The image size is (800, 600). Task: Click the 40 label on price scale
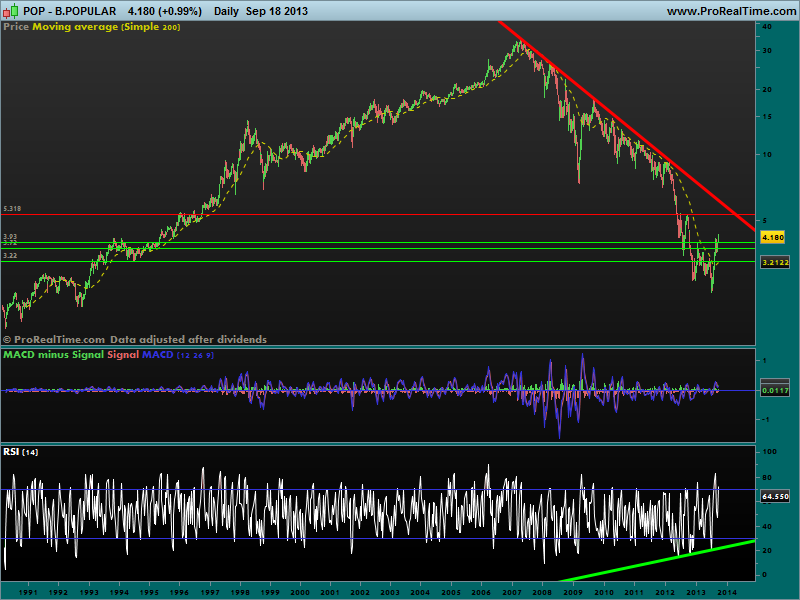tap(766, 27)
